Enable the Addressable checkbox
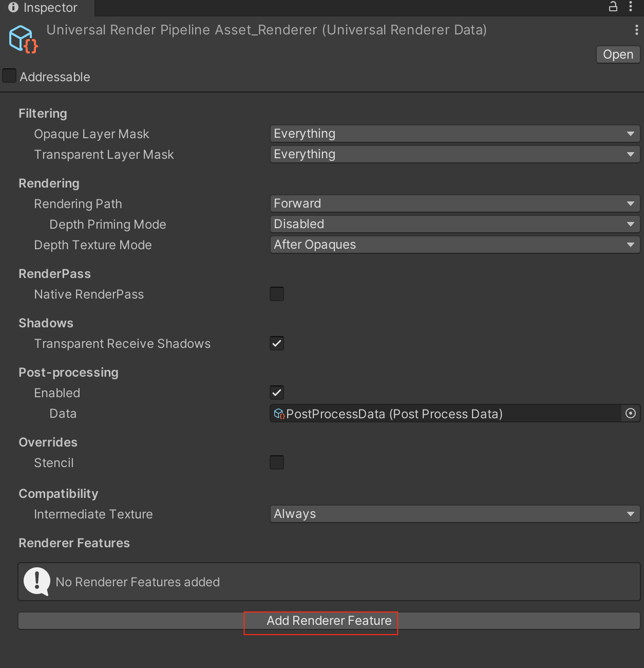Screen dimensions: 644x668 point(10,76)
